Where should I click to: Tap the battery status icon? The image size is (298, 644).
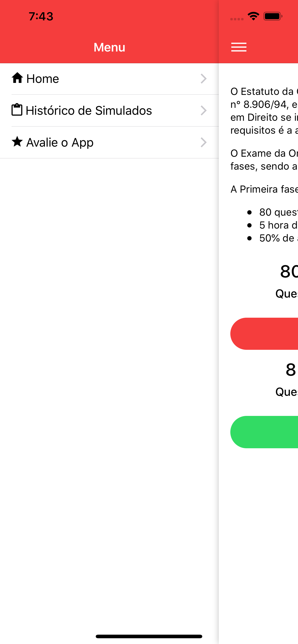coord(273,16)
